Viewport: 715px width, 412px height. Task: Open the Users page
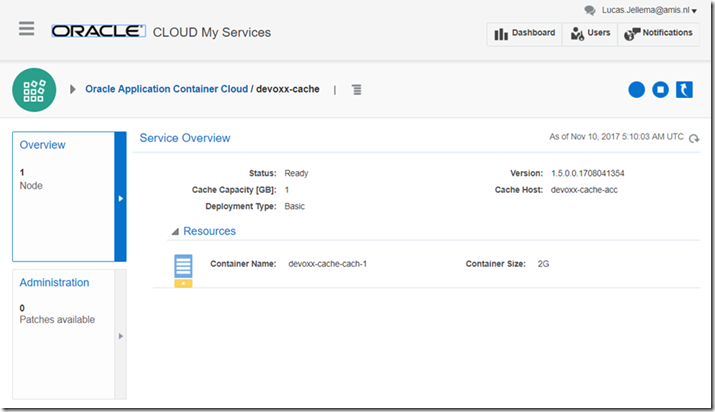[589, 33]
